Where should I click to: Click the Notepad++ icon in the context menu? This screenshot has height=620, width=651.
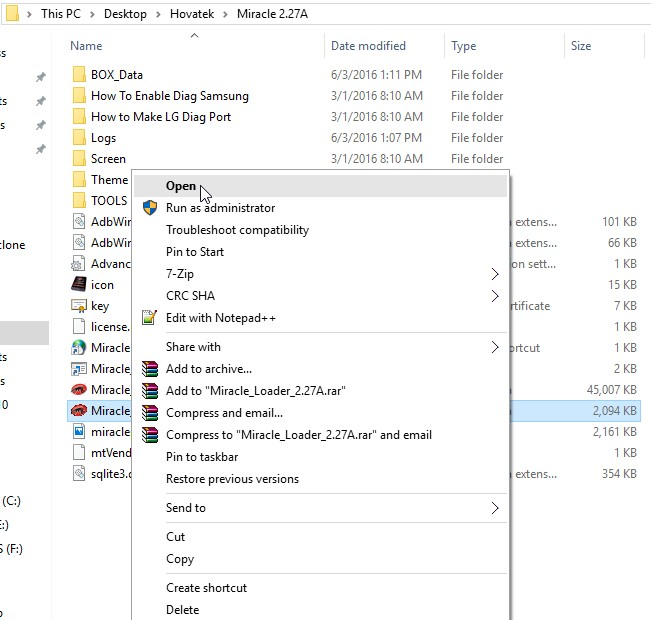tap(149, 318)
